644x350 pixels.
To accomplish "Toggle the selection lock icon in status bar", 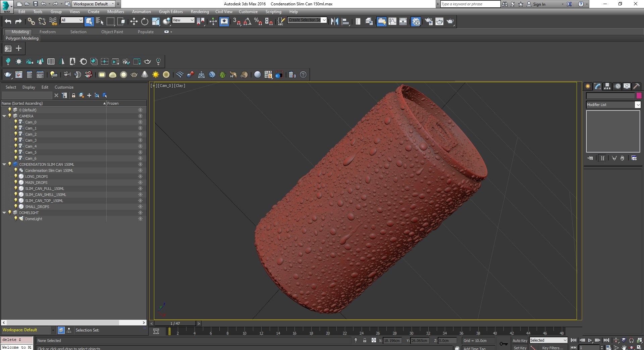I will (365, 340).
